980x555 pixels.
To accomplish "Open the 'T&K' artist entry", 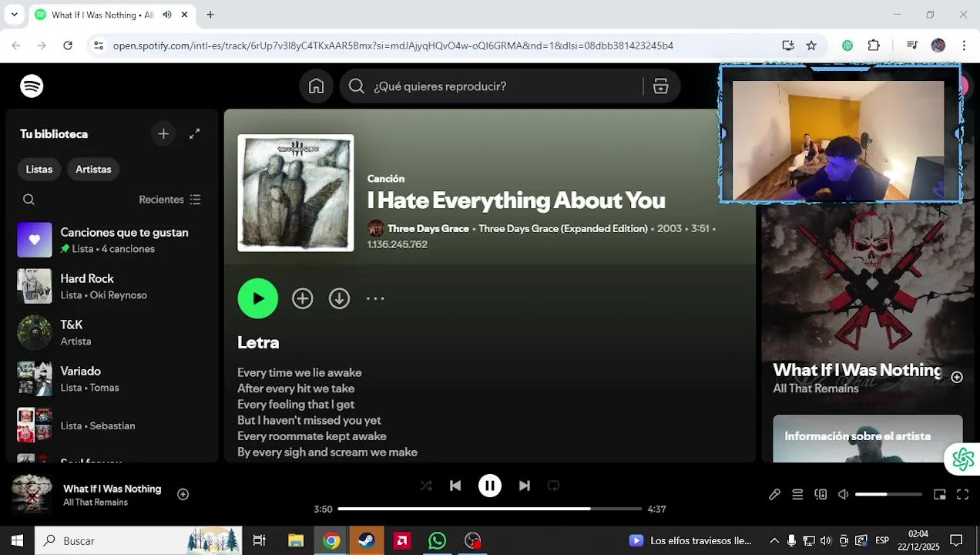I will tap(112, 333).
